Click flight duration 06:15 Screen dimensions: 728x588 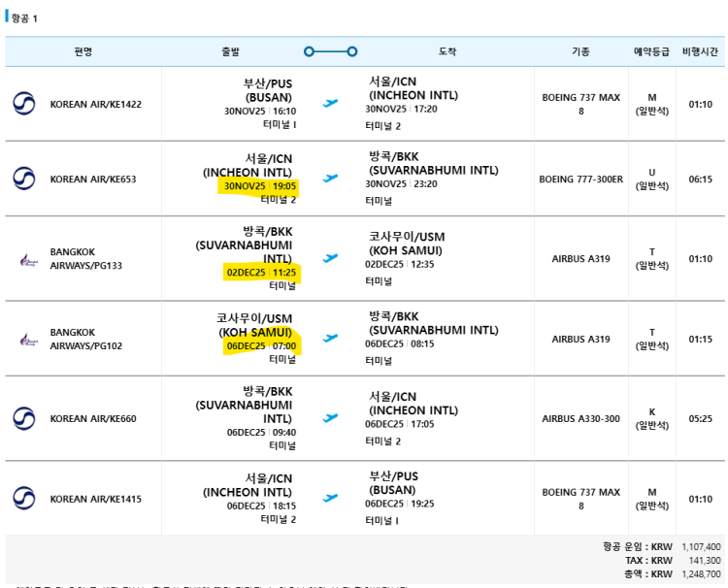(x=700, y=180)
